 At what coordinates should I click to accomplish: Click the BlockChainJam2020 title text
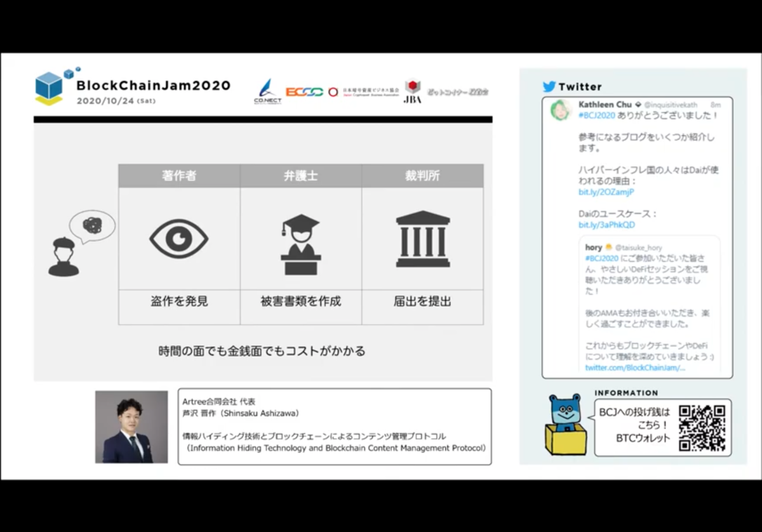(x=153, y=85)
